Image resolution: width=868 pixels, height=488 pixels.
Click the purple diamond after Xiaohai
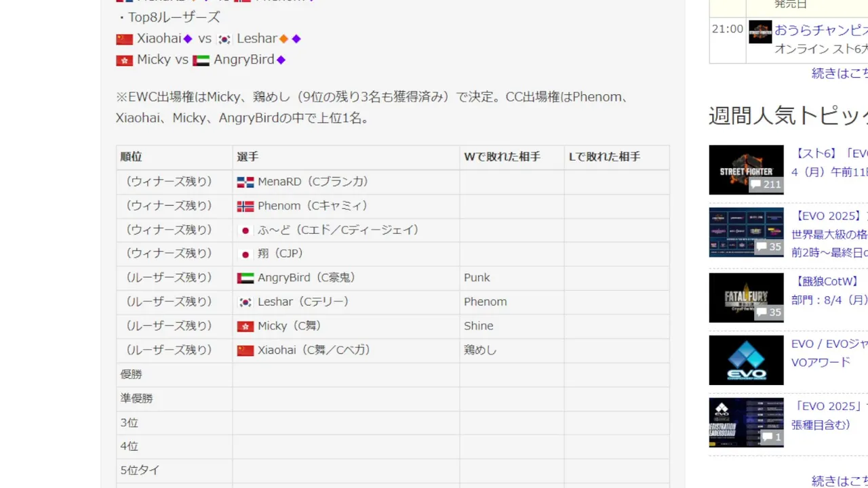pos(188,39)
